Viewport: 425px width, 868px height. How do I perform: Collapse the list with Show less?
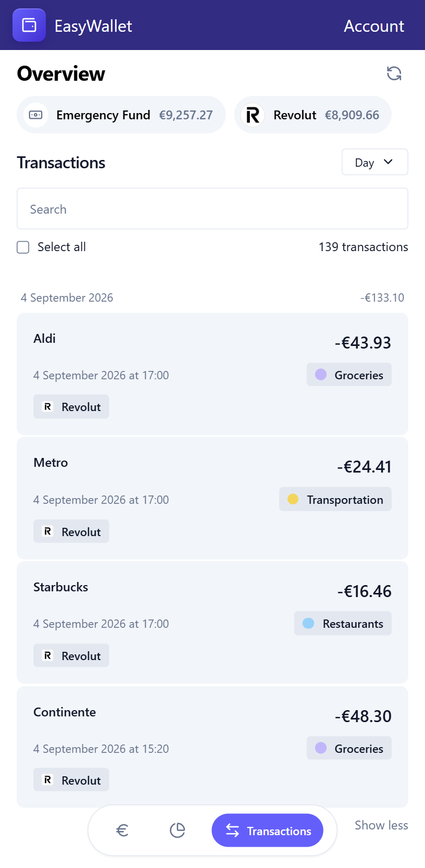(x=381, y=825)
